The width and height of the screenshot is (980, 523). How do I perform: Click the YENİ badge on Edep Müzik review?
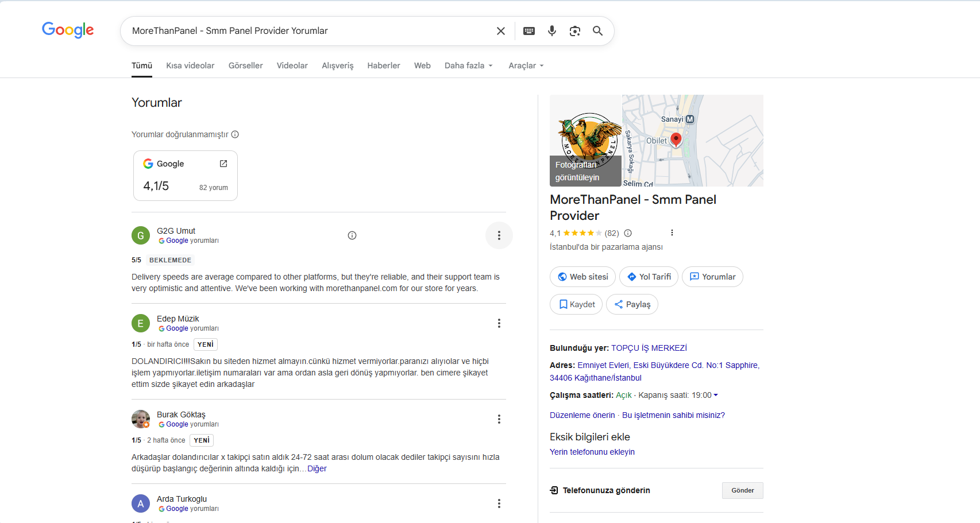(206, 344)
